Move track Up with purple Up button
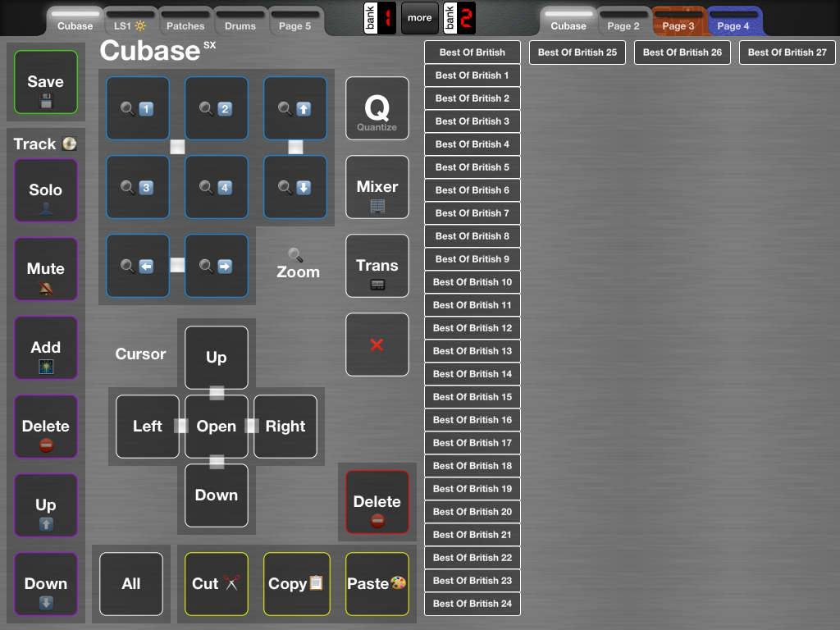 (46, 505)
